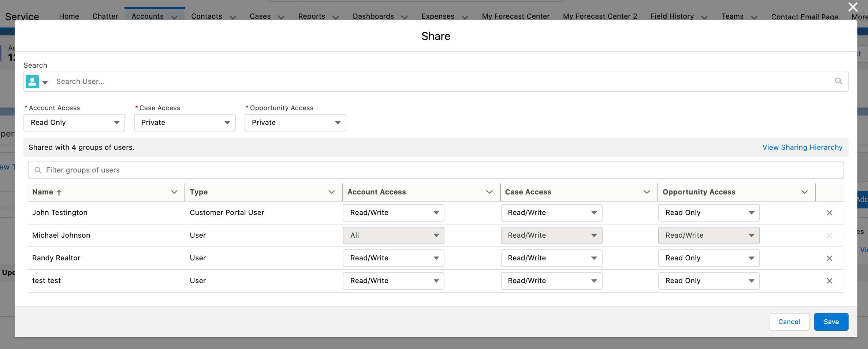Open the search type selector arrow beside the avatar
Image resolution: width=868 pixels, height=349 pixels.
(x=45, y=82)
